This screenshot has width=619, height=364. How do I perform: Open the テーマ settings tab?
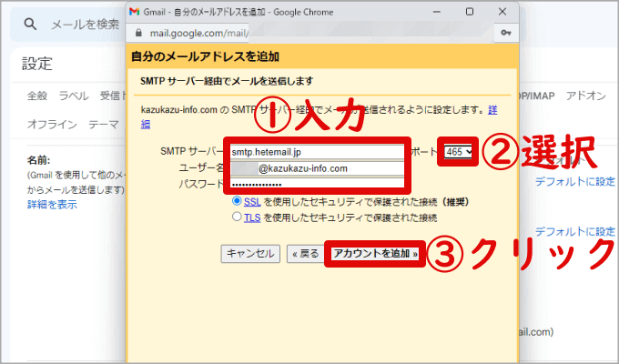click(x=104, y=125)
